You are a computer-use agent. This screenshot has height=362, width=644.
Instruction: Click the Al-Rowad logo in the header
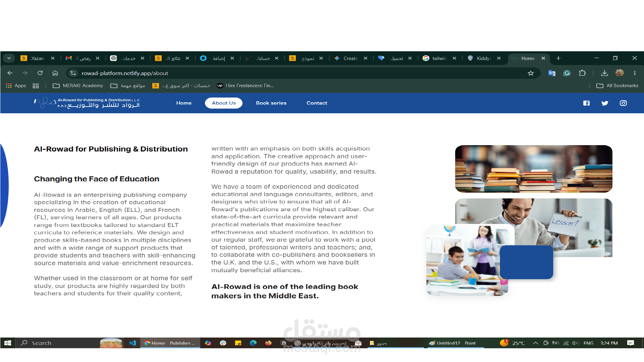[x=87, y=103]
